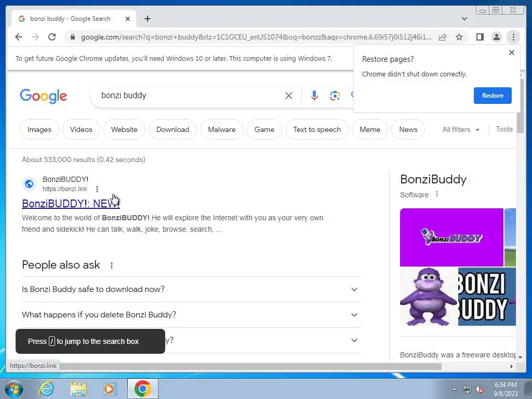Click the Google logo
This screenshot has width=532, height=399.
(44, 96)
